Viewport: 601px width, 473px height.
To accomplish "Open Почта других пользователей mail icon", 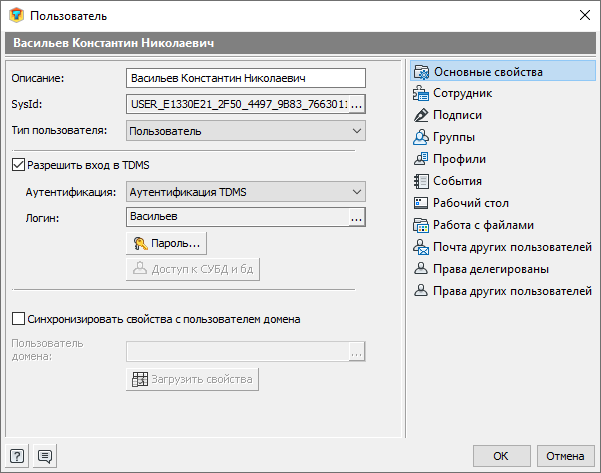I will tap(421, 247).
